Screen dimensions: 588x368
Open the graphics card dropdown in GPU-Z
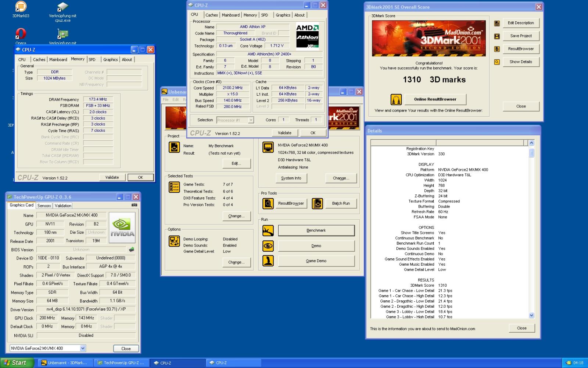[83, 348]
